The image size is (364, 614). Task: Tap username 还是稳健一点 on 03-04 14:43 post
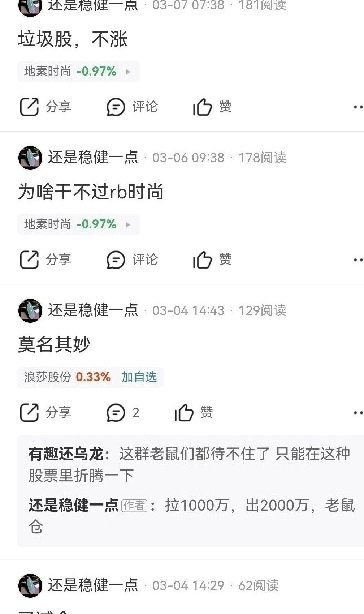tap(93, 310)
